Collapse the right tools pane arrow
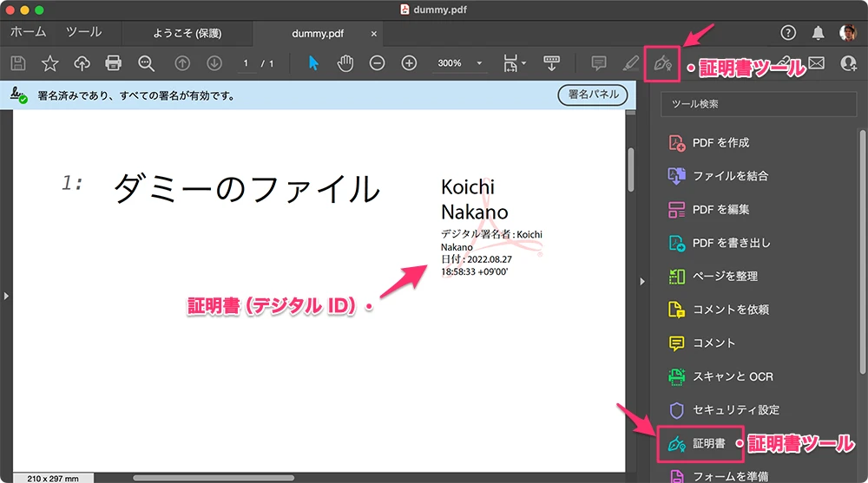 (x=642, y=280)
